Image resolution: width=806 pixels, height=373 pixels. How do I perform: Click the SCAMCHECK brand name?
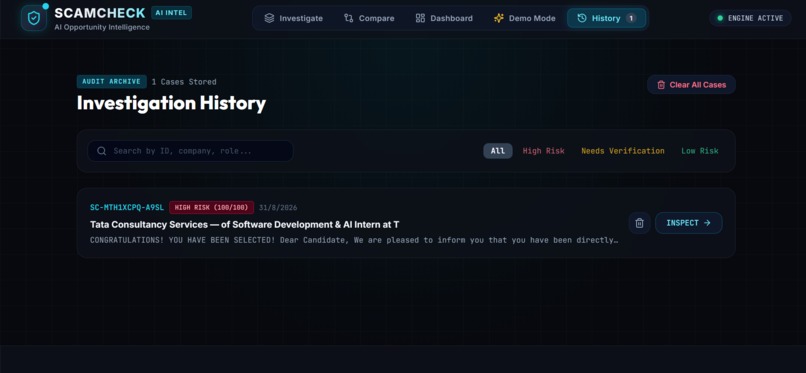pos(100,13)
